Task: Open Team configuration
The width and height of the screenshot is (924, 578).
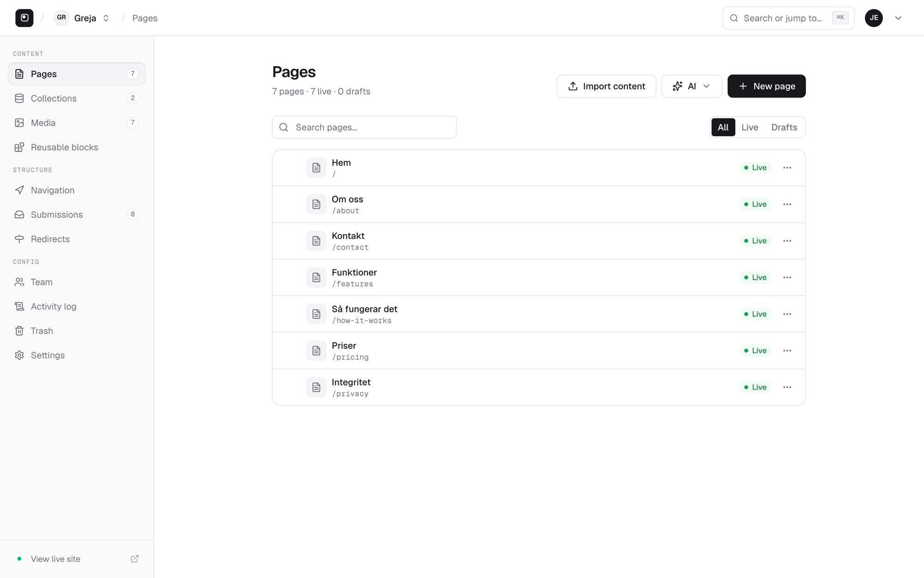Action: click(x=77, y=282)
